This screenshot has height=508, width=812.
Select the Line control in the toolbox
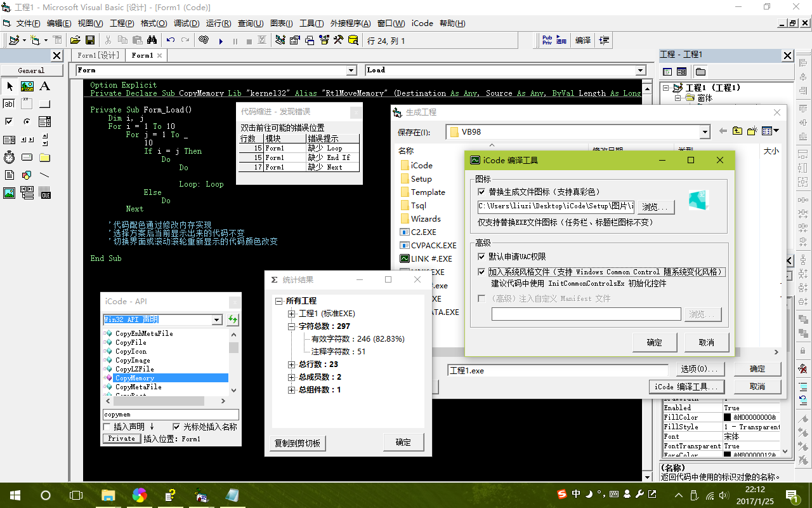click(x=44, y=175)
